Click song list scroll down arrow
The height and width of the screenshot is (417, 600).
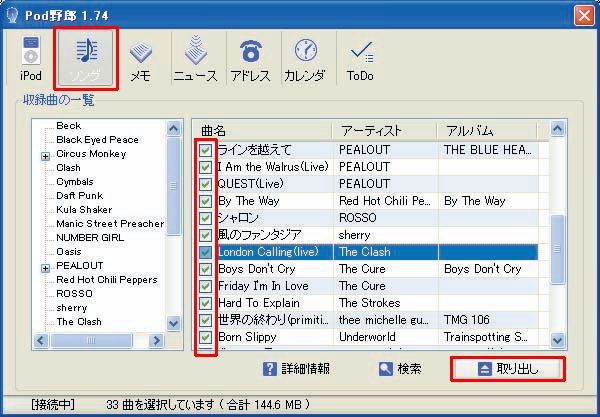558,339
